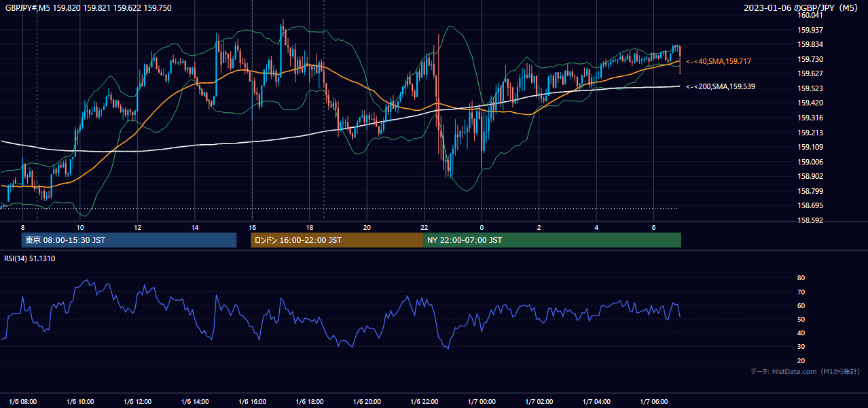The image size is (868, 408).
Task: Click the 1/6 12:00 time axis label
Action: (137, 401)
